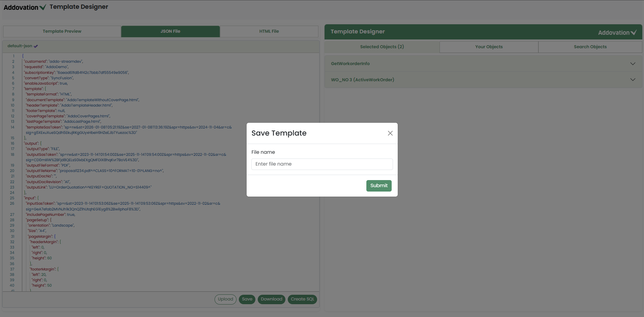Screen dimensions: 644x317
Task: Close the Save Template dialog
Action: point(390,133)
